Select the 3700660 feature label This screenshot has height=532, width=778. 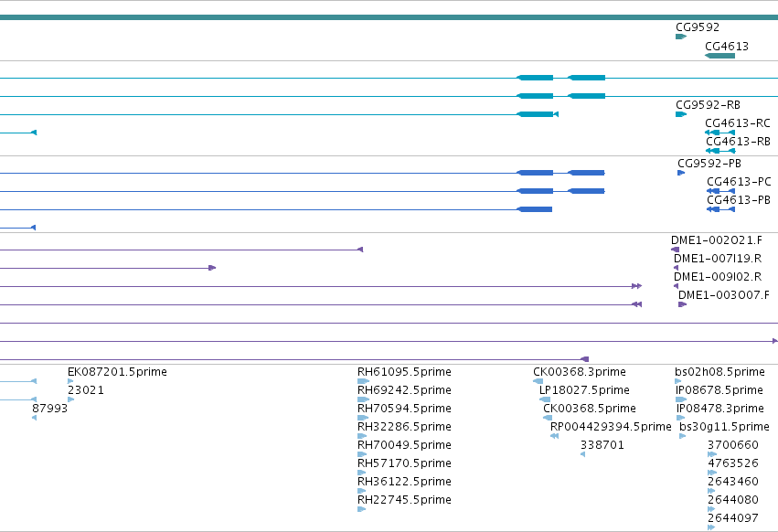(733, 445)
